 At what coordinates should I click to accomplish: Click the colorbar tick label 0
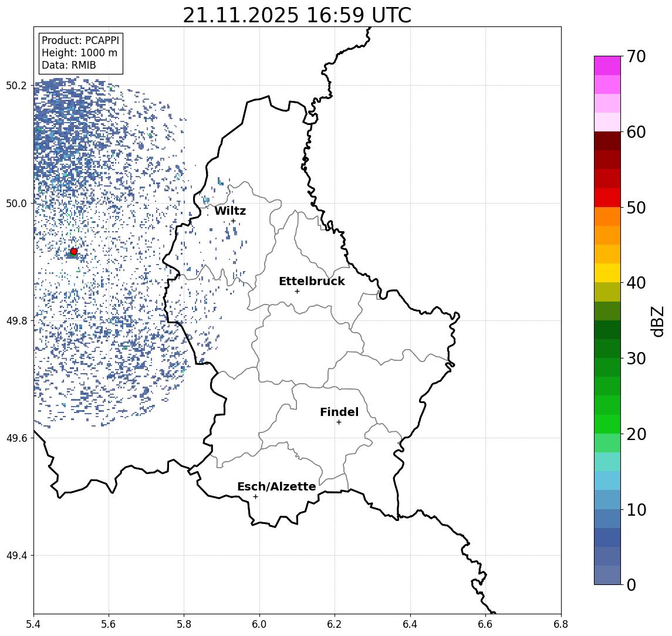[x=632, y=584]
